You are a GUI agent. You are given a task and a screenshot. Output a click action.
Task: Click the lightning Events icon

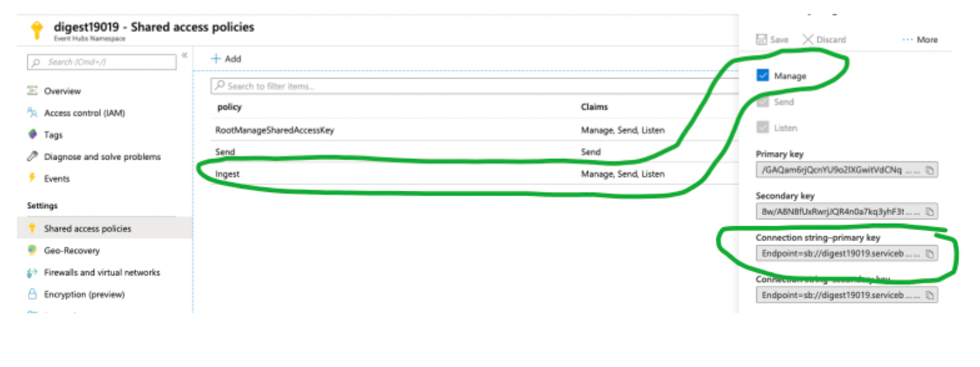coord(32,178)
